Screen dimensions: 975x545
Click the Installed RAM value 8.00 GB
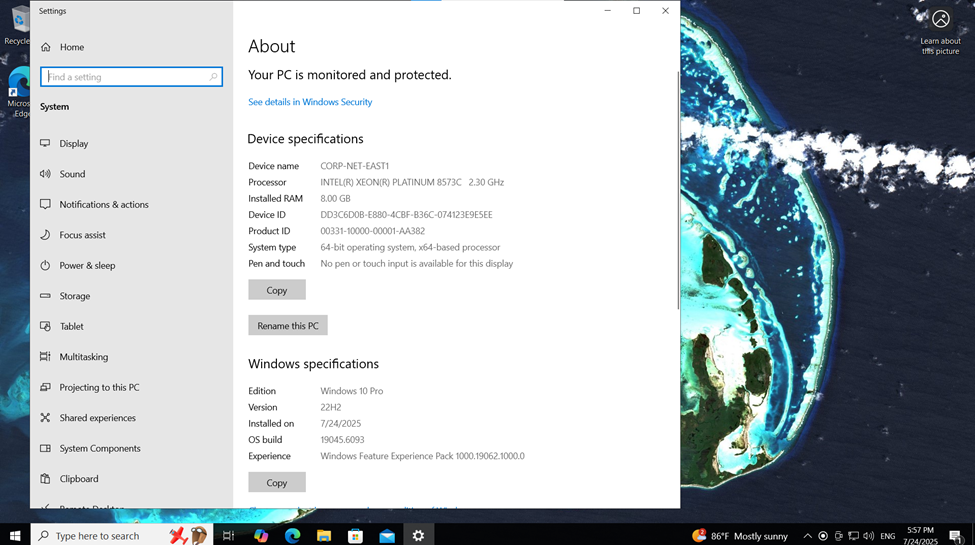point(335,198)
